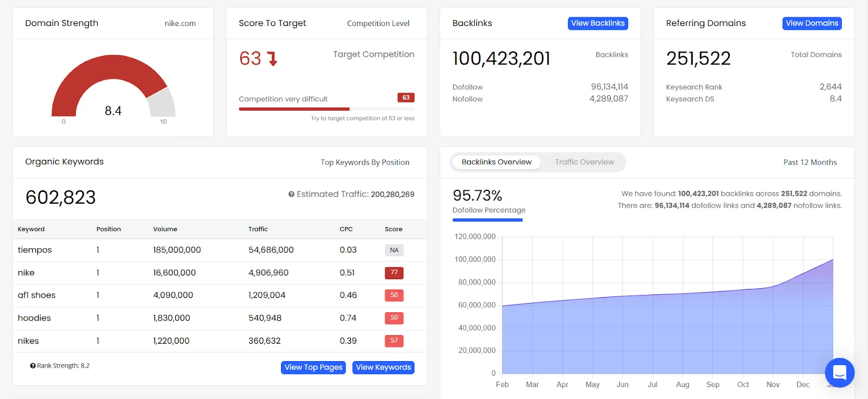Click View Domains button
This screenshot has width=868, height=399.
coord(812,23)
